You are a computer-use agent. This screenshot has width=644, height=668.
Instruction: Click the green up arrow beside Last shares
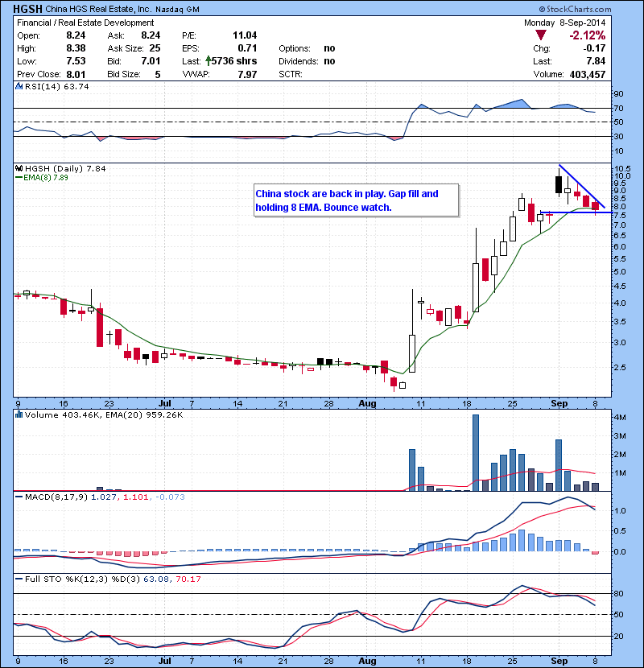pos(208,60)
